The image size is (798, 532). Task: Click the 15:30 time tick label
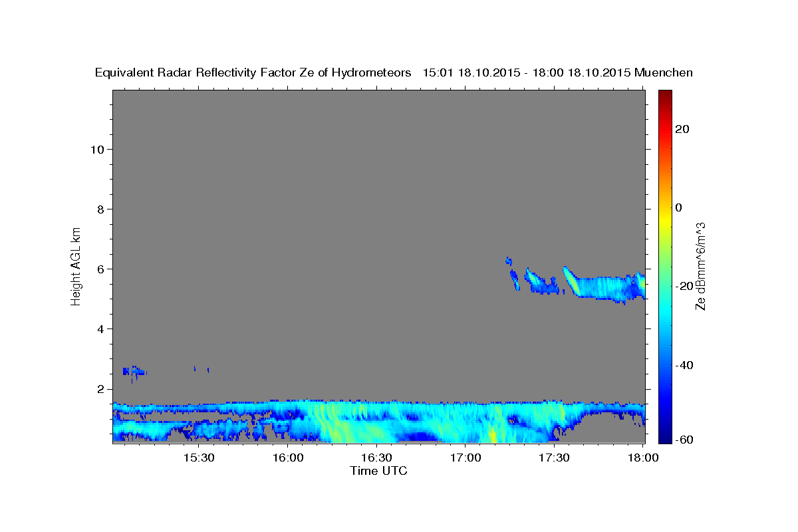[198, 458]
